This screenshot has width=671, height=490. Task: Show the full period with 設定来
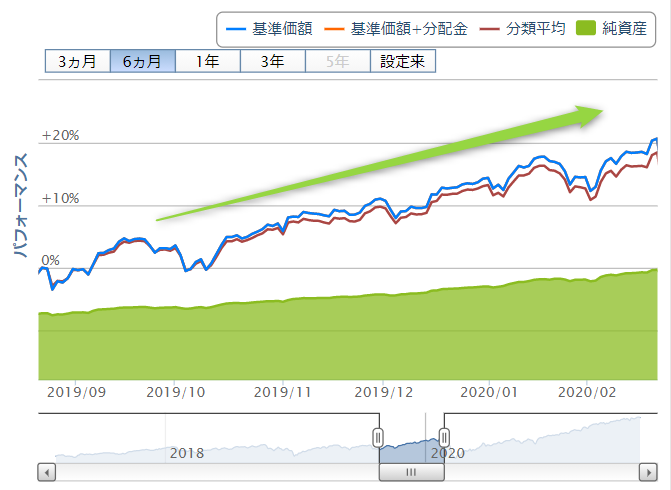coord(403,61)
